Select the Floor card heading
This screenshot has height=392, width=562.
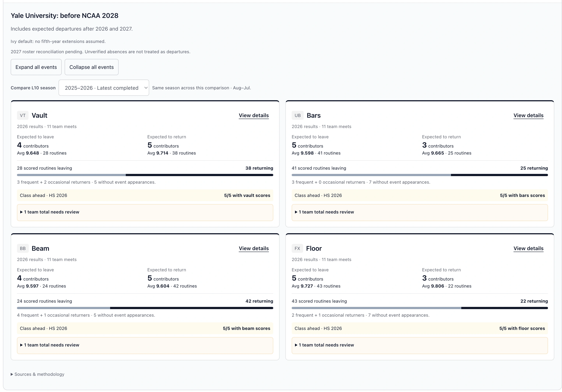coord(314,248)
